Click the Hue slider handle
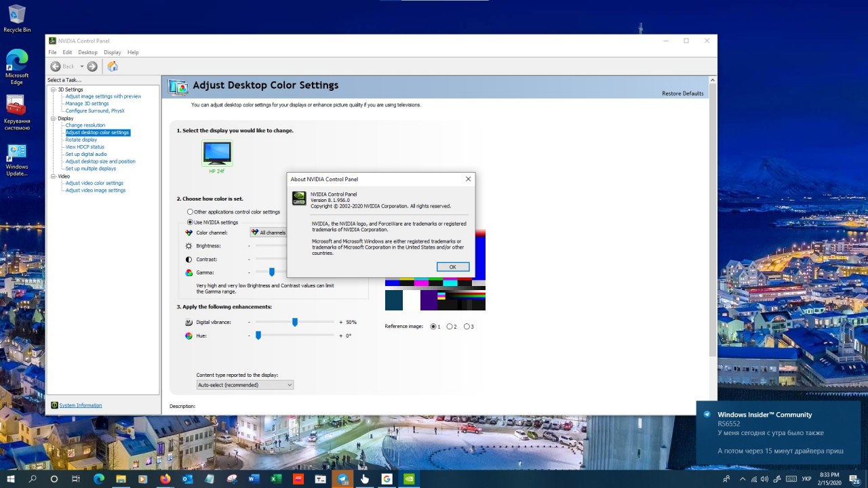Viewport: 868px width, 488px height. (x=258, y=335)
